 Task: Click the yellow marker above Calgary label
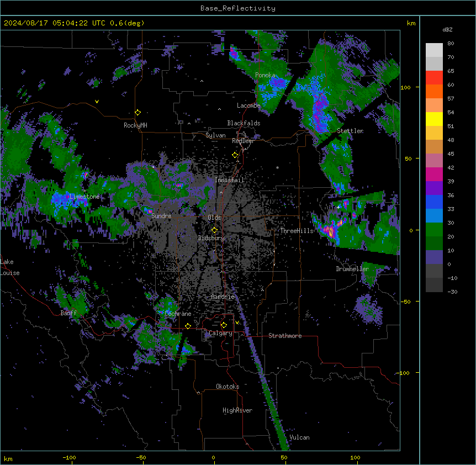coord(224,325)
